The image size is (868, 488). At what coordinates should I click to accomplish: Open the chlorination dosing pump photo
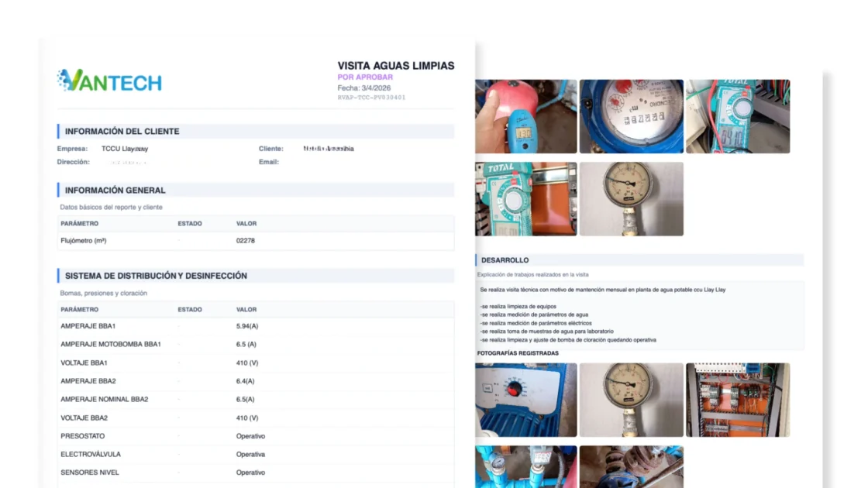pos(525,400)
